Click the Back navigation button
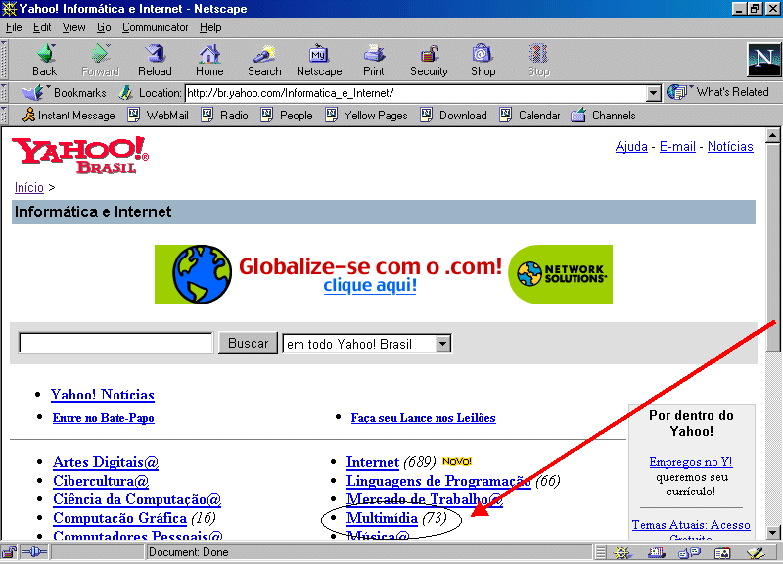The image size is (783, 564). coord(45,59)
